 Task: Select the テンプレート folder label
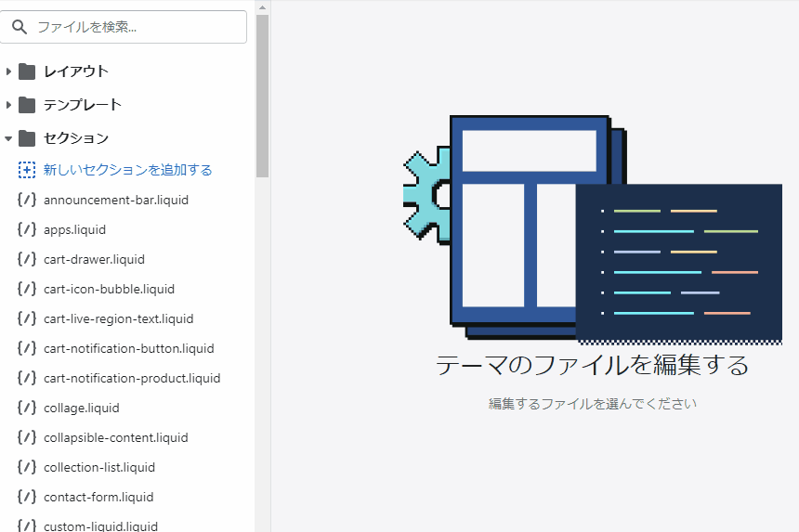83,105
